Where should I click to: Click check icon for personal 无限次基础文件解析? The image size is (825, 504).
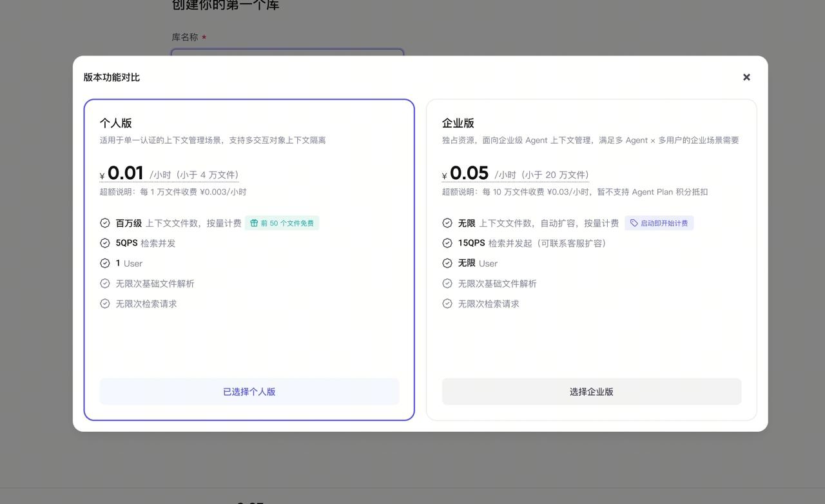pos(105,284)
